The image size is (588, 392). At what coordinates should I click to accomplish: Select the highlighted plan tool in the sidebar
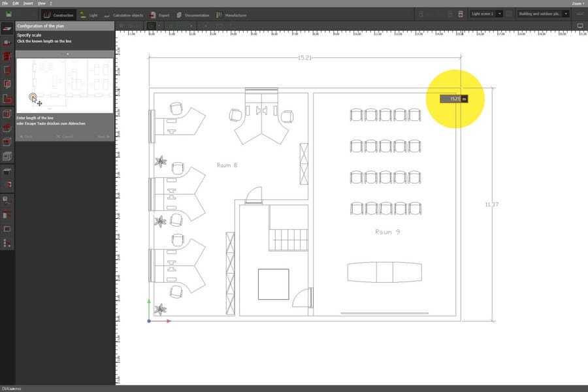pos(7,29)
